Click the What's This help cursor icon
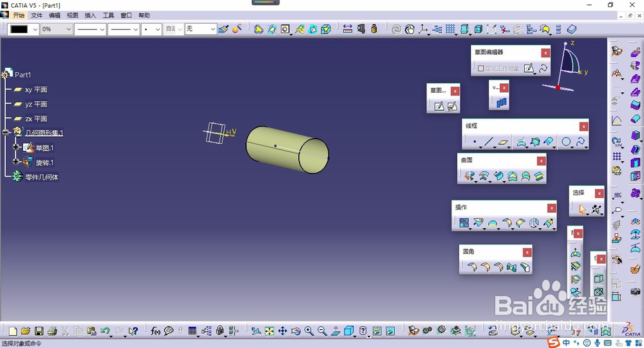Image resolution: width=644 pixels, height=348 pixels. [x=133, y=331]
